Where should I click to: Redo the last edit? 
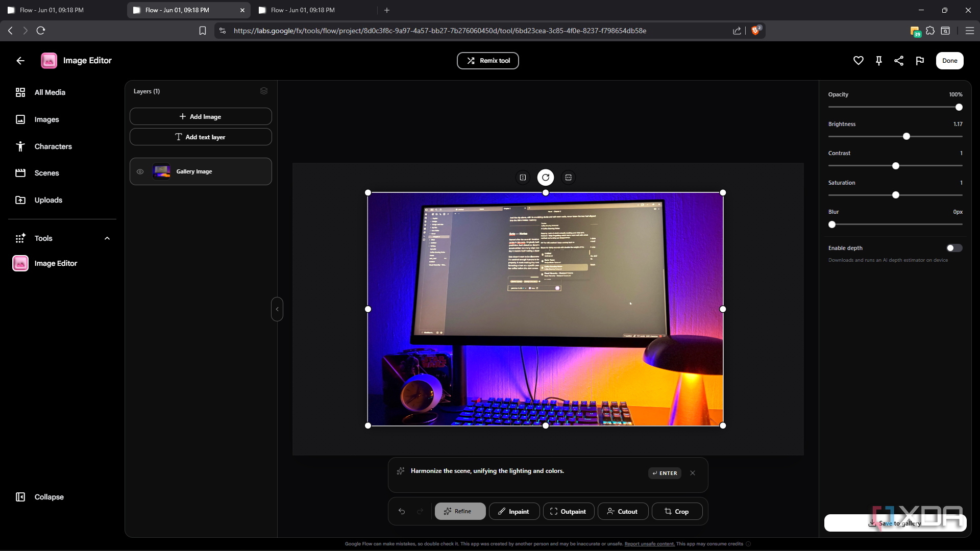point(420,511)
